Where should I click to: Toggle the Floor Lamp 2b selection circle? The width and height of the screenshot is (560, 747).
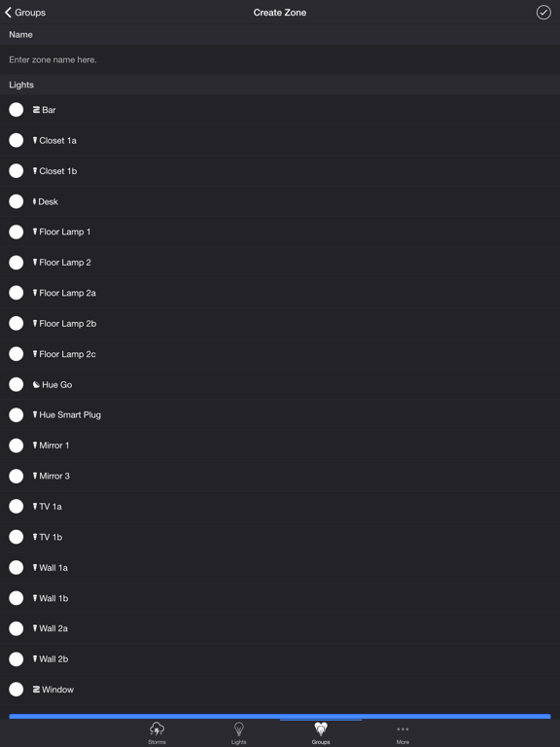click(x=17, y=324)
